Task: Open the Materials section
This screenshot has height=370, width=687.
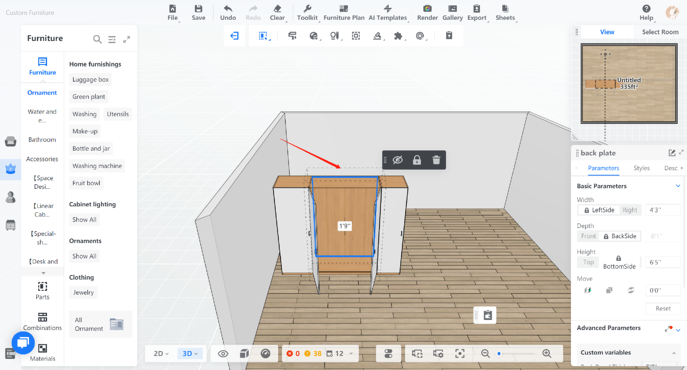Action: click(x=42, y=353)
